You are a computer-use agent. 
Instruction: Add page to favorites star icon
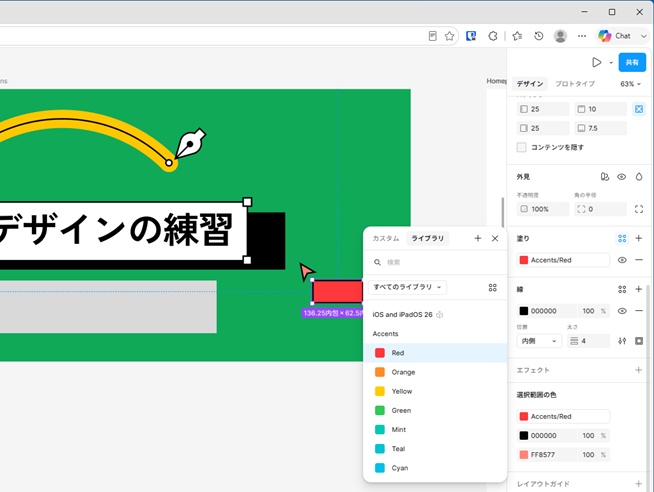tap(449, 36)
